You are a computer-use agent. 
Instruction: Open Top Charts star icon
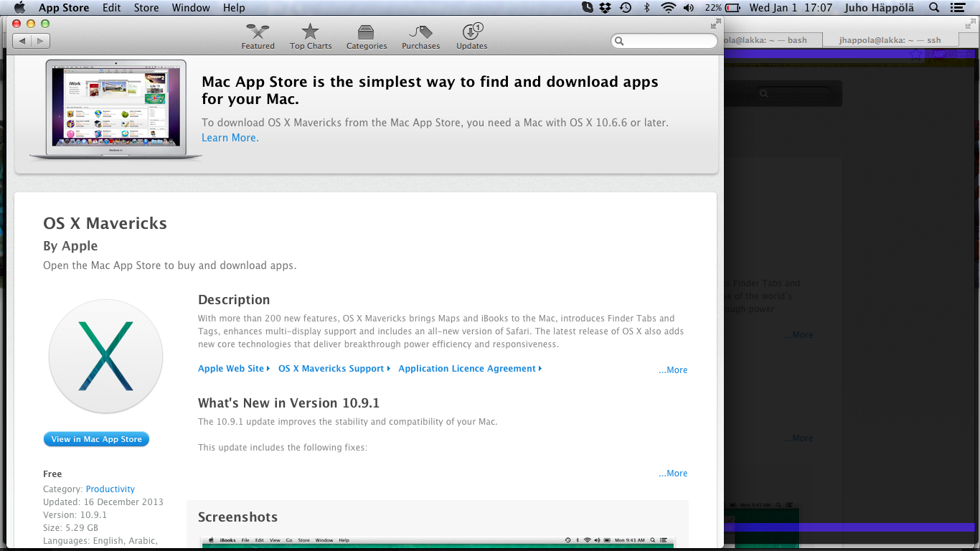(310, 33)
